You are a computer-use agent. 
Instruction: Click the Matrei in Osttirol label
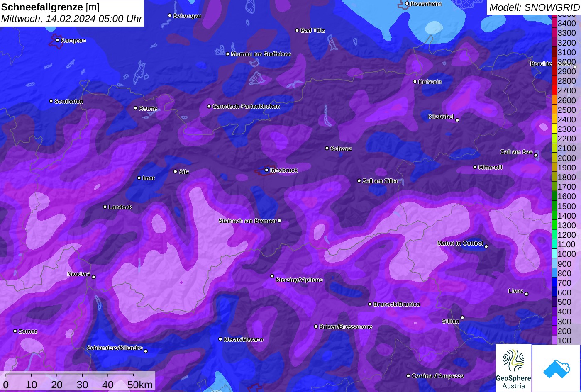[460, 243]
